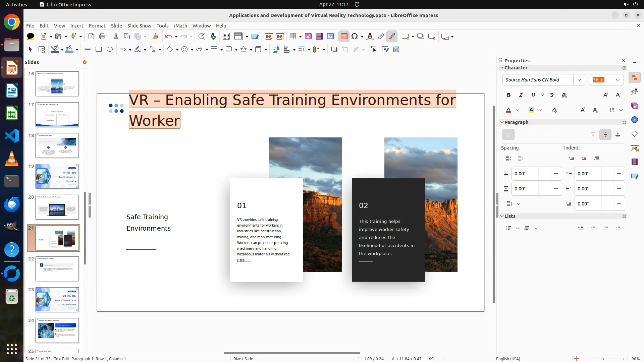The height and width of the screenshot is (362, 644).
Task: Increase above paragraph spacing with plus
Action: click(556, 174)
